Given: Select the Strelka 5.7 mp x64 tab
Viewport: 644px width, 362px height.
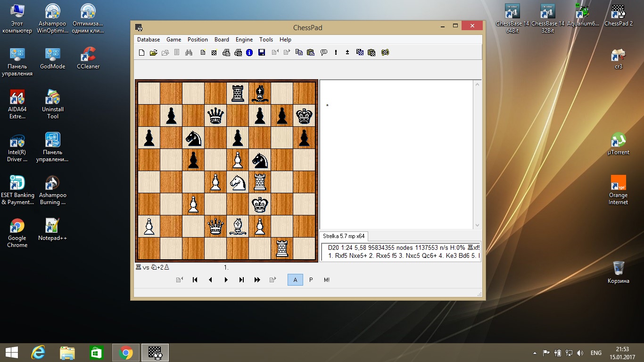Looking at the screenshot, I should pos(344,236).
